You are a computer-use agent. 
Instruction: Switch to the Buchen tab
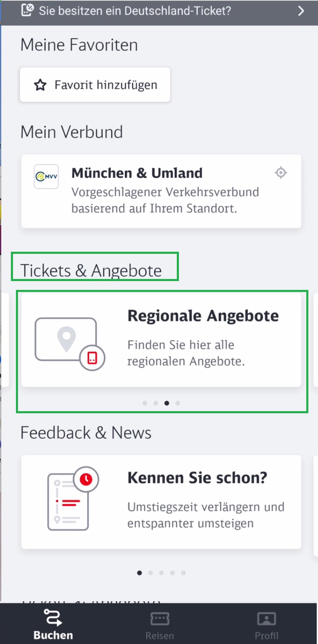53,625
